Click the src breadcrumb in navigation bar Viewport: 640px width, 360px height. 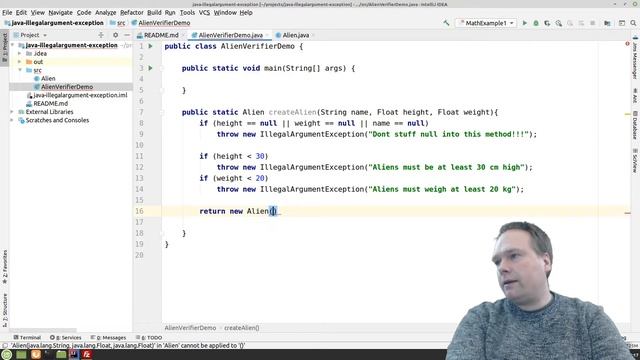tap(118, 23)
